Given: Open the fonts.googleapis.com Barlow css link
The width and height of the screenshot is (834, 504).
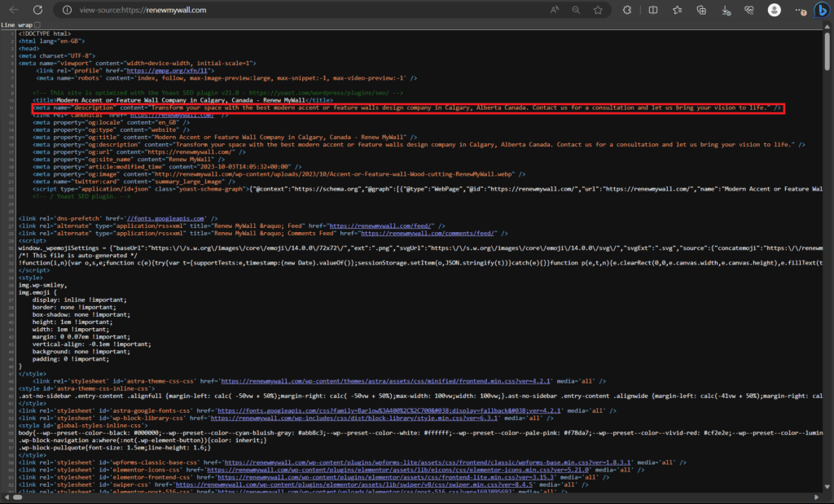Looking at the screenshot, I should [389, 411].
